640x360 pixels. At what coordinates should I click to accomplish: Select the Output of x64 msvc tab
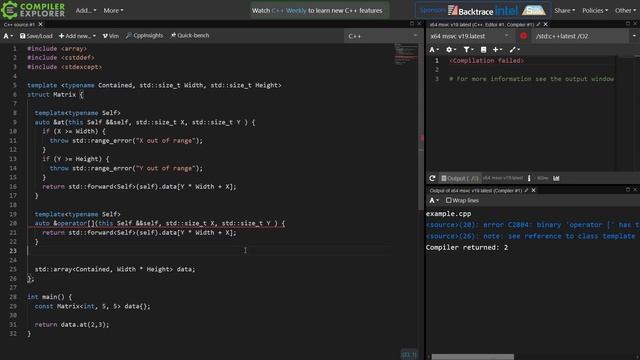point(476,191)
